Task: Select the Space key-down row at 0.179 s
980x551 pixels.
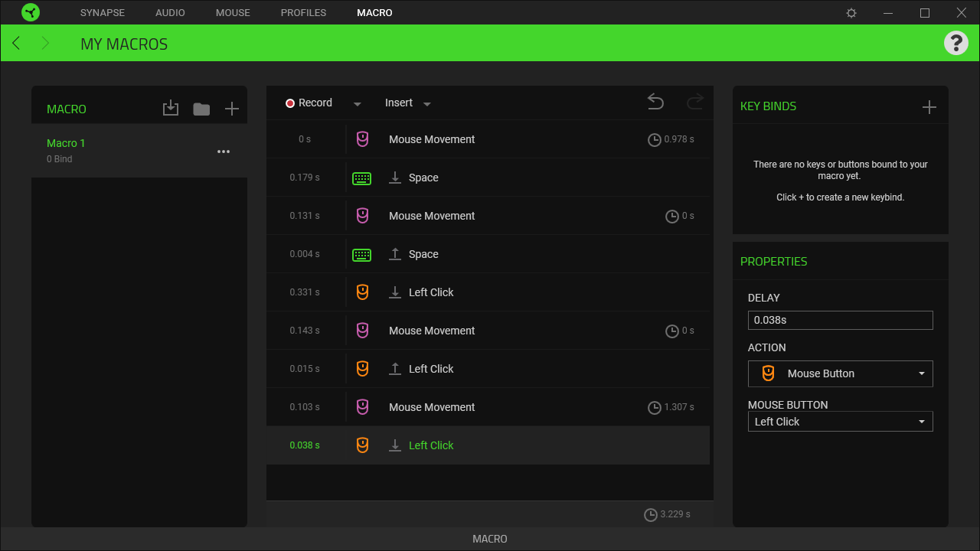Action: [488, 178]
